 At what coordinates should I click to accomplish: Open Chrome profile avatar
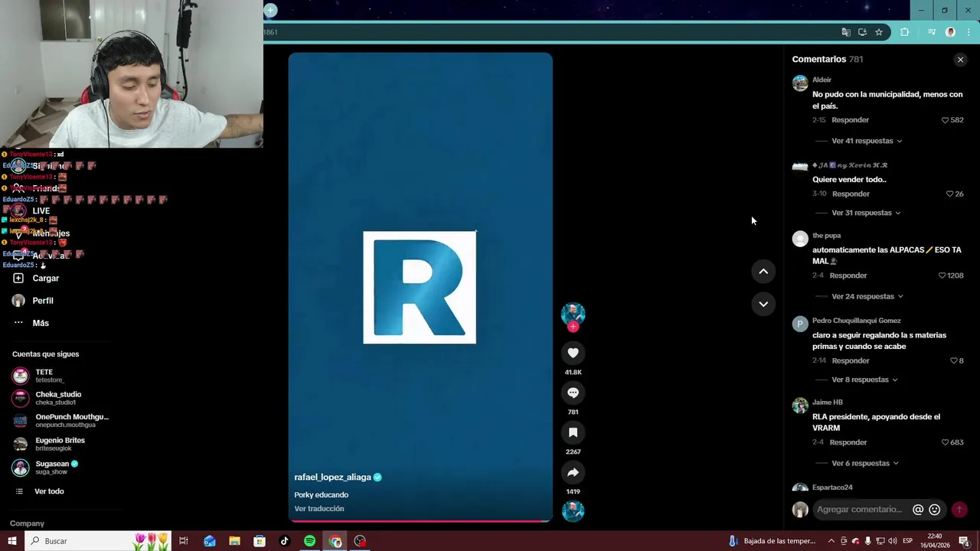950,32
